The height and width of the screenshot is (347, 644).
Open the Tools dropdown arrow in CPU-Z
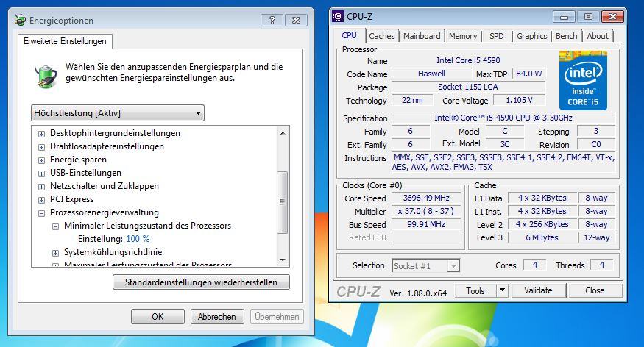(502, 290)
